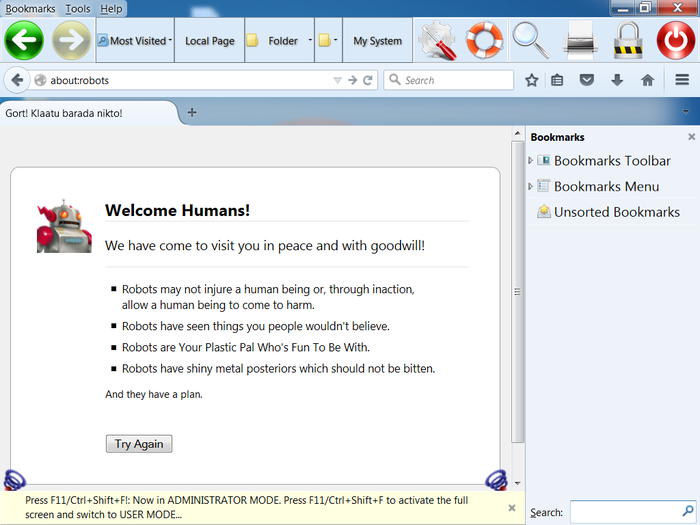Click the Welcome Humans! heading

[x=177, y=210]
